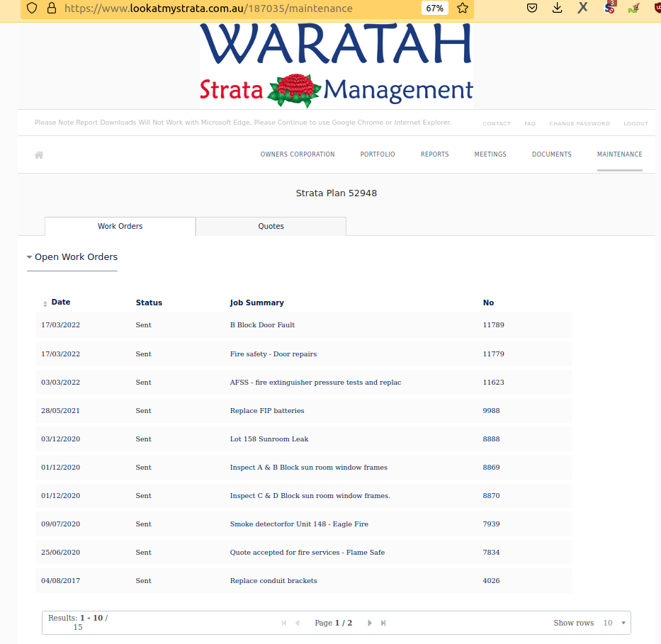Open Smoke detector Unit 148 Eagle Fire order
The image size is (661, 644).
pyautogui.click(x=299, y=524)
